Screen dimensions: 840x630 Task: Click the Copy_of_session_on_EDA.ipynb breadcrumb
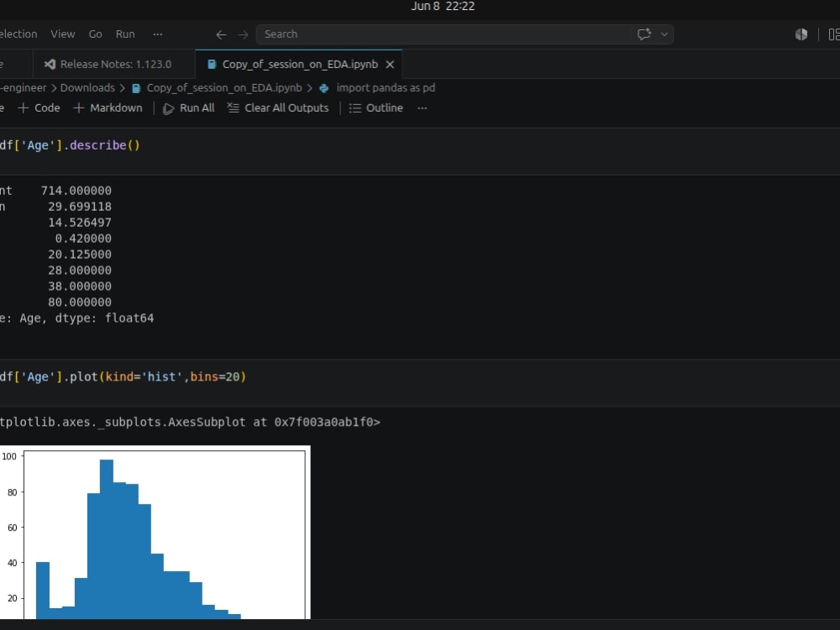click(224, 88)
